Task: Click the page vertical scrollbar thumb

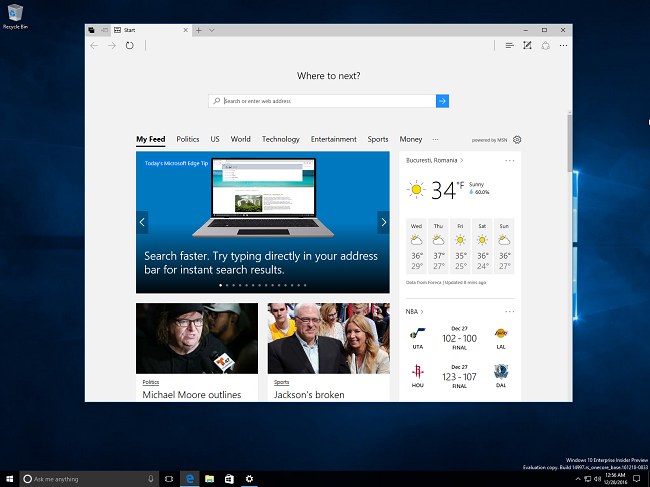Action: 570,143
